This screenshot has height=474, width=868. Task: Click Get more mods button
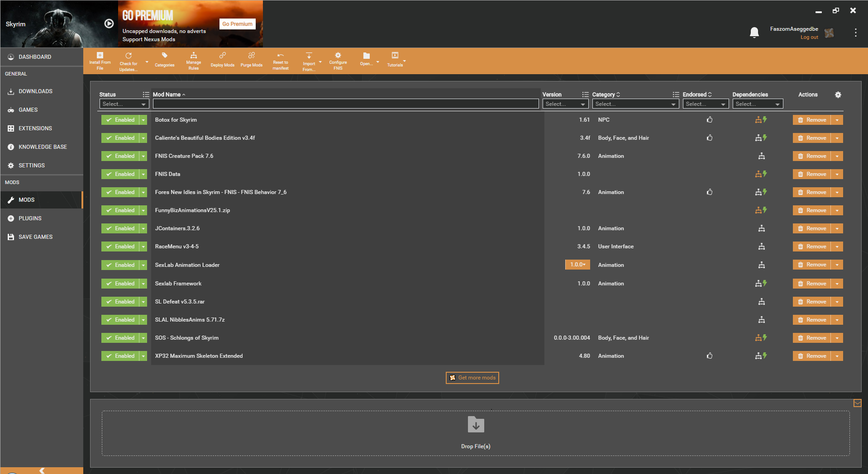coord(472,378)
